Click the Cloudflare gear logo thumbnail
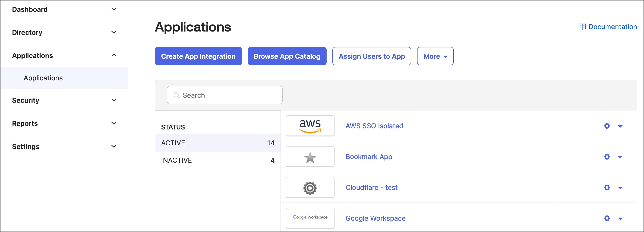 point(310,187)
